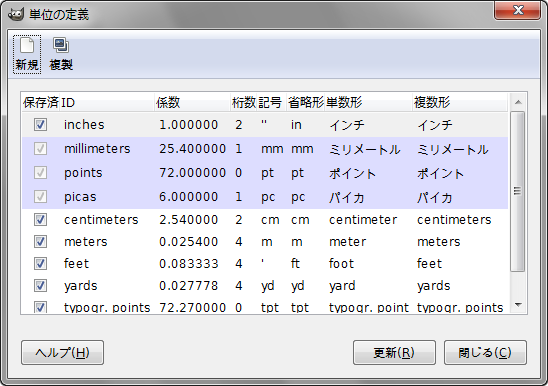Toggle the saved checkbox for picas
This screenshot has width=548, height=386.
tap(40, 196)
